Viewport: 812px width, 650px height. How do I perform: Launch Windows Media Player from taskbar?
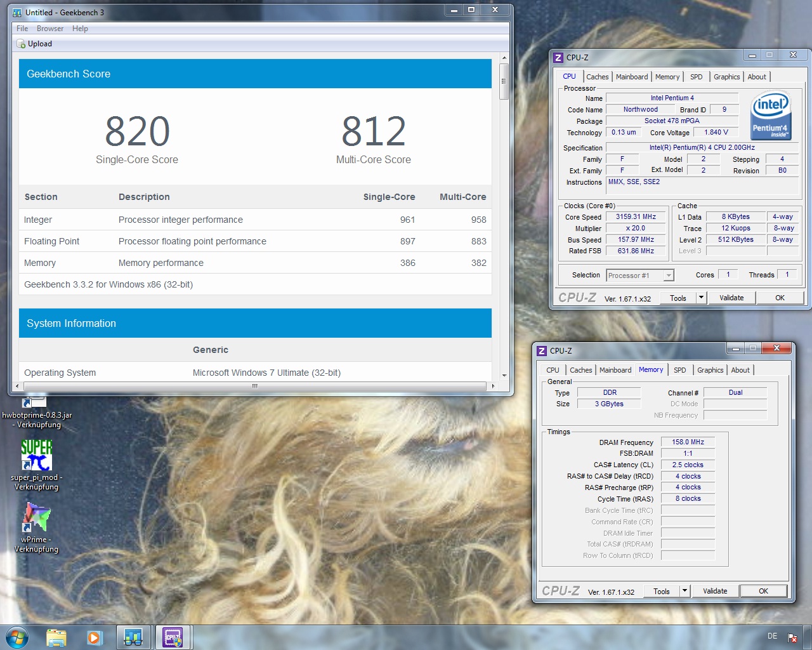click(x=95, y=637)
